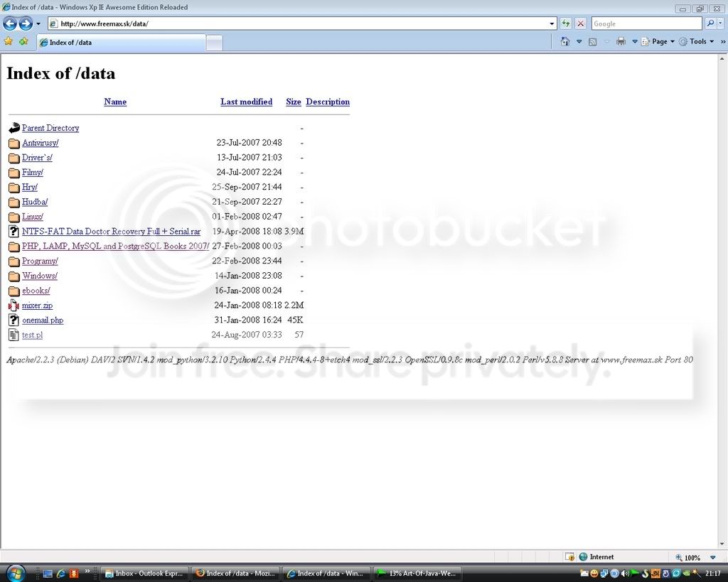The image size is (728, 582).
Task: Click the Windows Start orb
Action: [16, 573]
